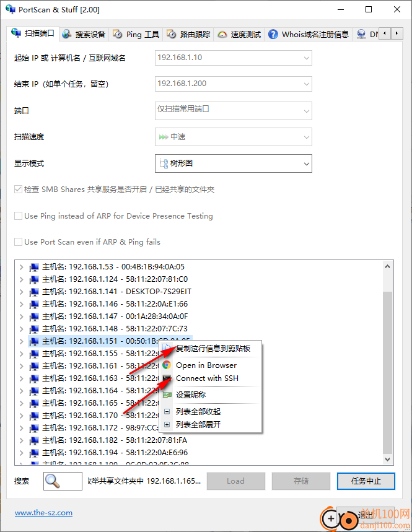
Task: Click computer icon of host 192.168.1.124
Action: (34, 279)
